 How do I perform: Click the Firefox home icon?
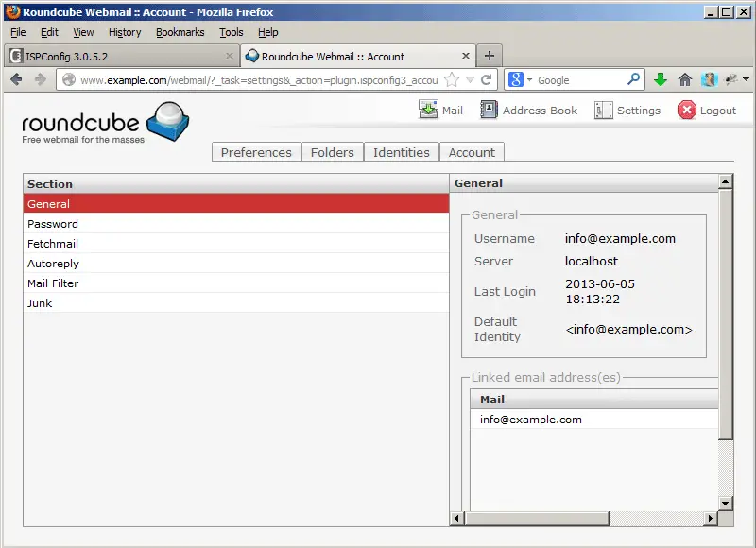click(x=685, y=80)
